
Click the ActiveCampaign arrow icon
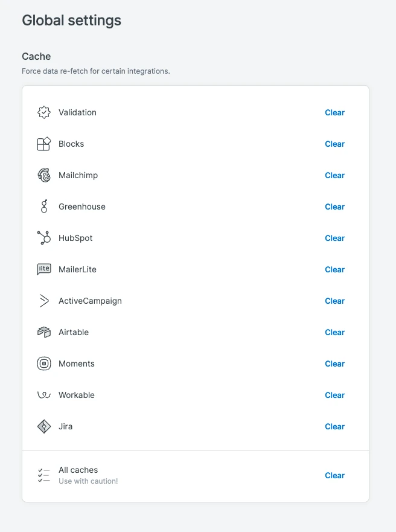pyautogui.click(x=44, y=301)
